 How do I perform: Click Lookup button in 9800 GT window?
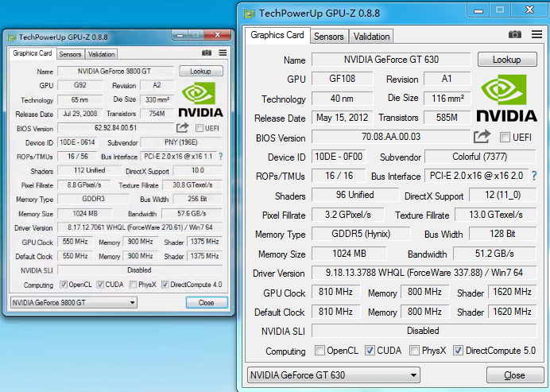tap(200, 72)
